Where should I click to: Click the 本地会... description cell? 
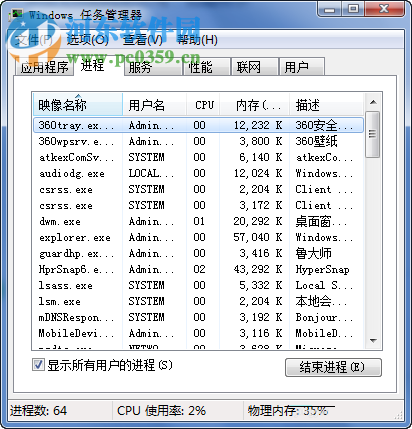click(x=321, y=301)
